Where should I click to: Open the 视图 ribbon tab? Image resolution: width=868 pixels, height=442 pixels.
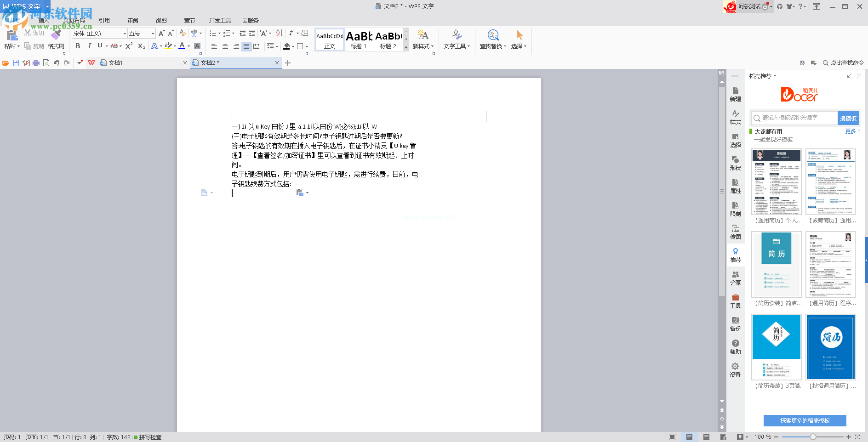click(x=161, y=21)
